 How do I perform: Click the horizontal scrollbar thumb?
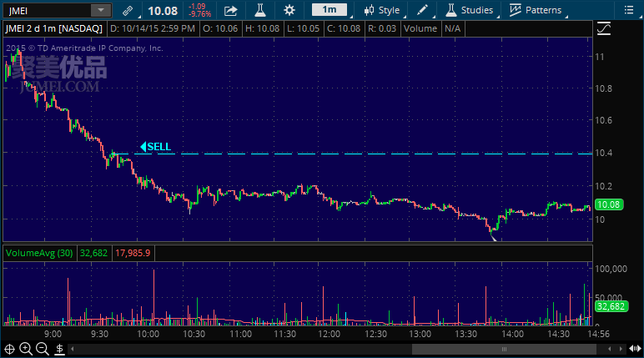point(504,350)
